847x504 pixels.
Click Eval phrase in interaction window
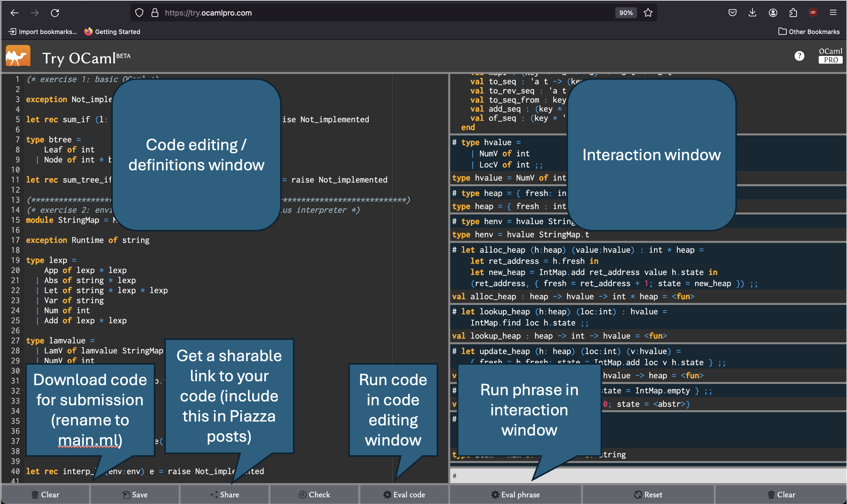click(x=515, y=495)
